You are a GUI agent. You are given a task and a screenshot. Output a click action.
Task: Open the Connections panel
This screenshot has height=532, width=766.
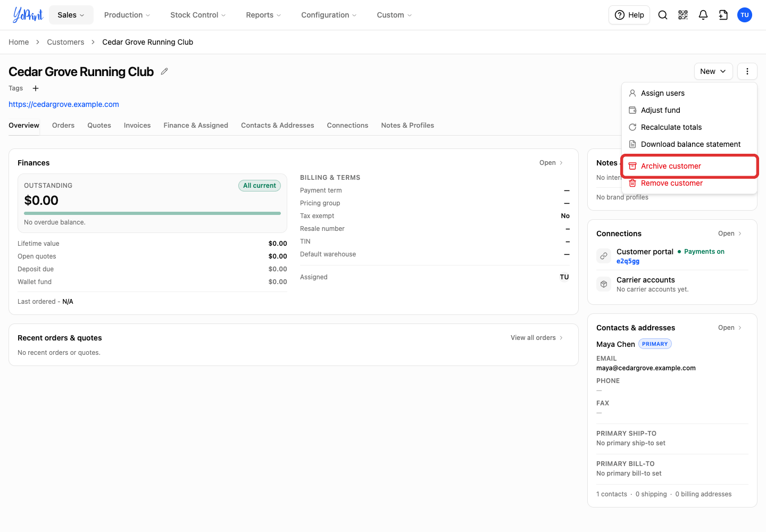pyautogui.click(x=730, y=234)
